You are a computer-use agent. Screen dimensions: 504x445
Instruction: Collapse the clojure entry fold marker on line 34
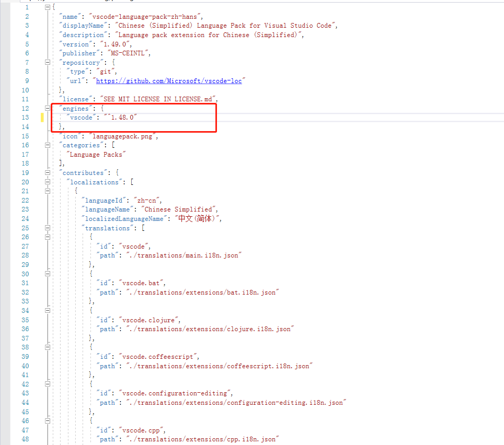coord(48,310)
